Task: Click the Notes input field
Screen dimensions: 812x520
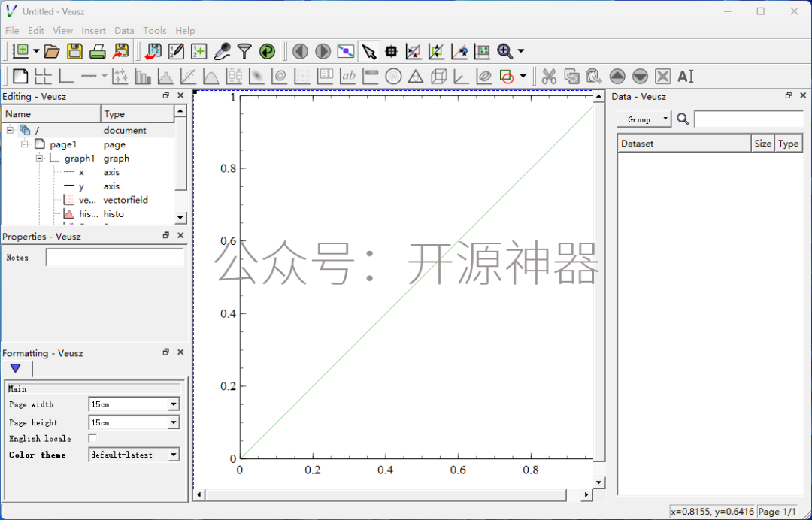Action: (114, 257)
